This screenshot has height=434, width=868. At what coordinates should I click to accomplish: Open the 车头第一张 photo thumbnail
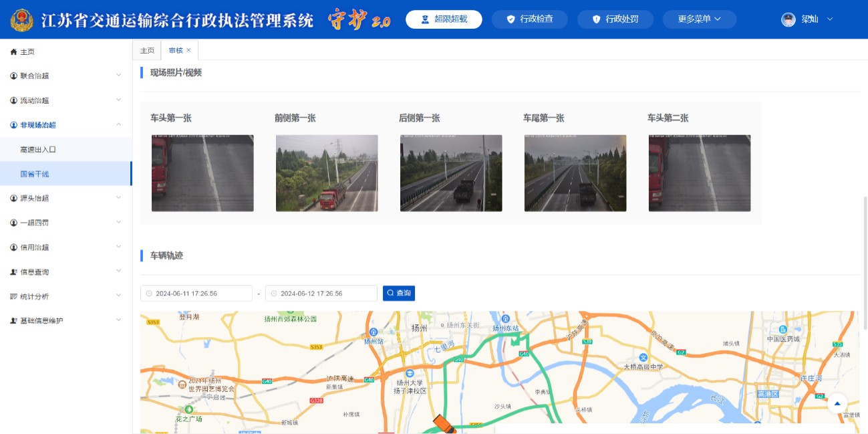coord(202,173)
